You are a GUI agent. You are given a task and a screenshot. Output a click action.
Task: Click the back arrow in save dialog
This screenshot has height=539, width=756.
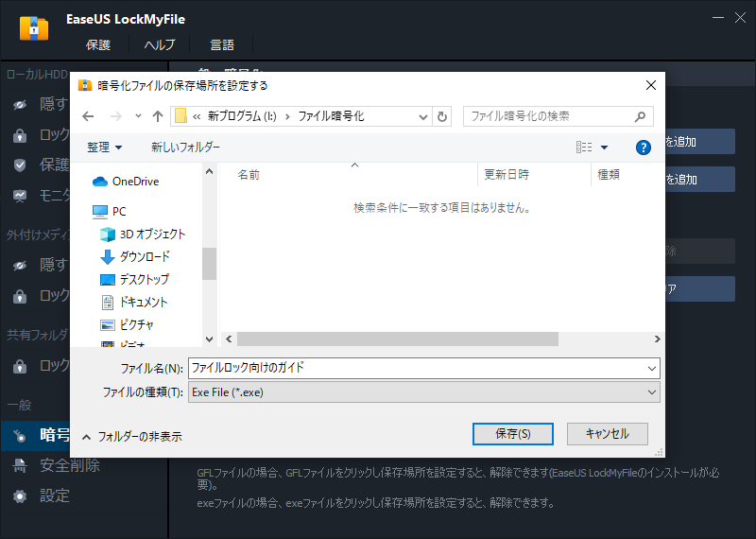point(88,116)
